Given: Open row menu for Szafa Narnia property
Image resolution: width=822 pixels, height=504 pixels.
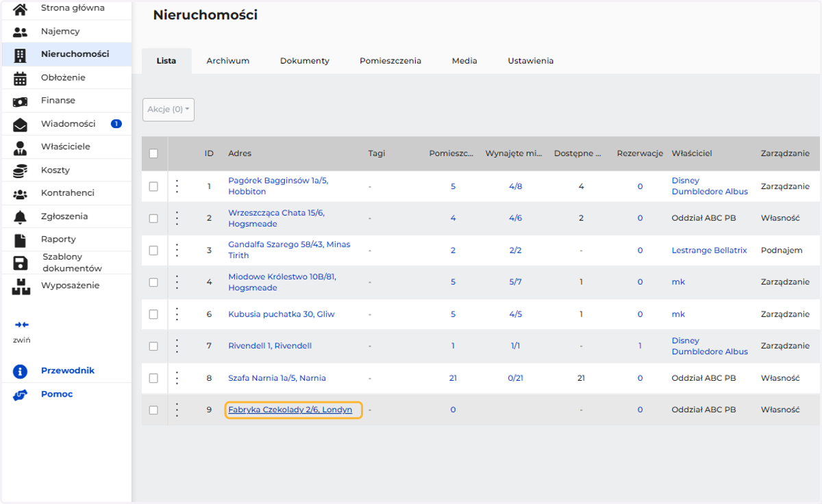Looking at the screenshot, I should [x=177, y=378].
